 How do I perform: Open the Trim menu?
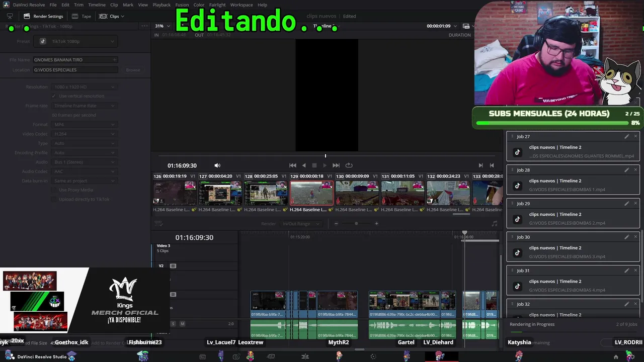[78, 5]
